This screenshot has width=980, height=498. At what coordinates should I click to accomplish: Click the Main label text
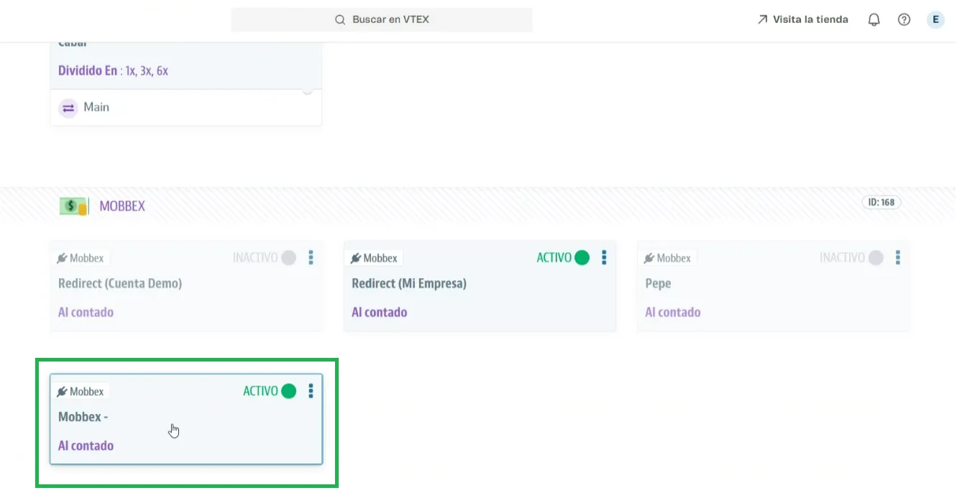[96, 108]
